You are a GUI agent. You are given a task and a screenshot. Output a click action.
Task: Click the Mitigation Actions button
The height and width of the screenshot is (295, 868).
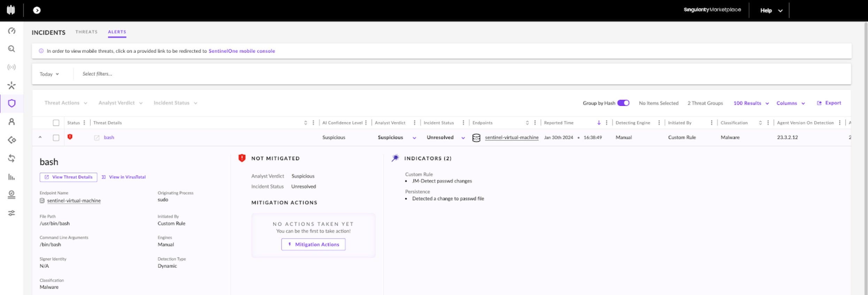[313, 244]
